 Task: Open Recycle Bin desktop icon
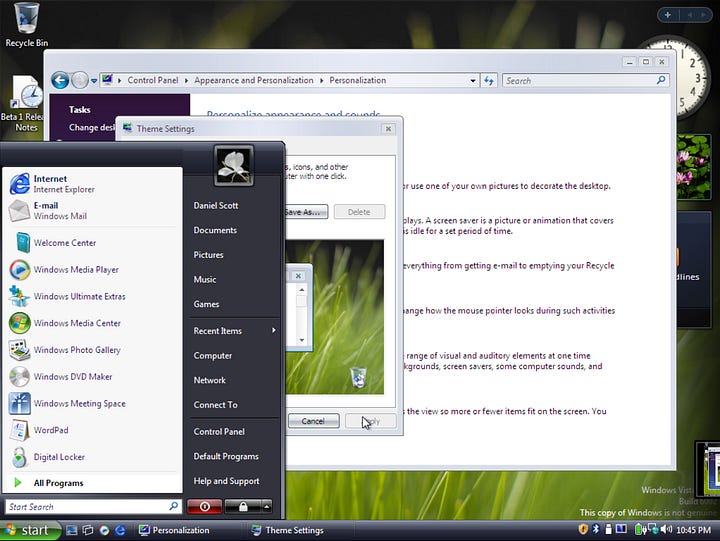point(26,25)
